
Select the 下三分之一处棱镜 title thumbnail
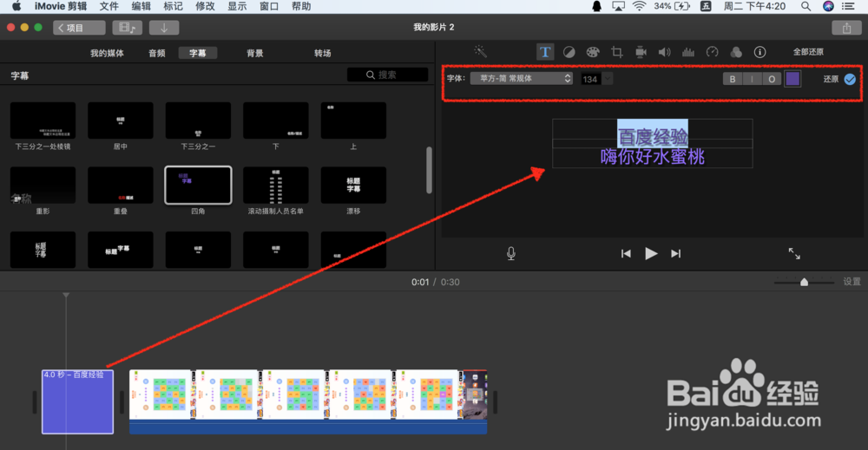pyautogui.click(x=43, y=121)
